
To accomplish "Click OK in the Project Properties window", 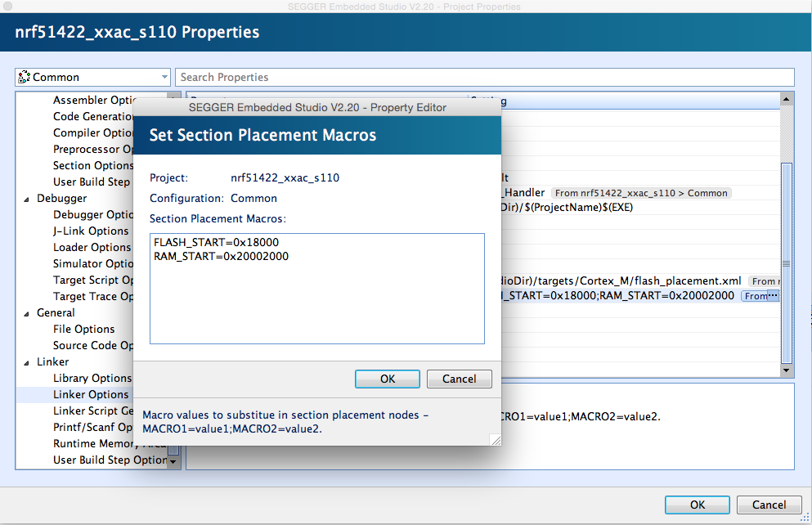I will 697,505.
